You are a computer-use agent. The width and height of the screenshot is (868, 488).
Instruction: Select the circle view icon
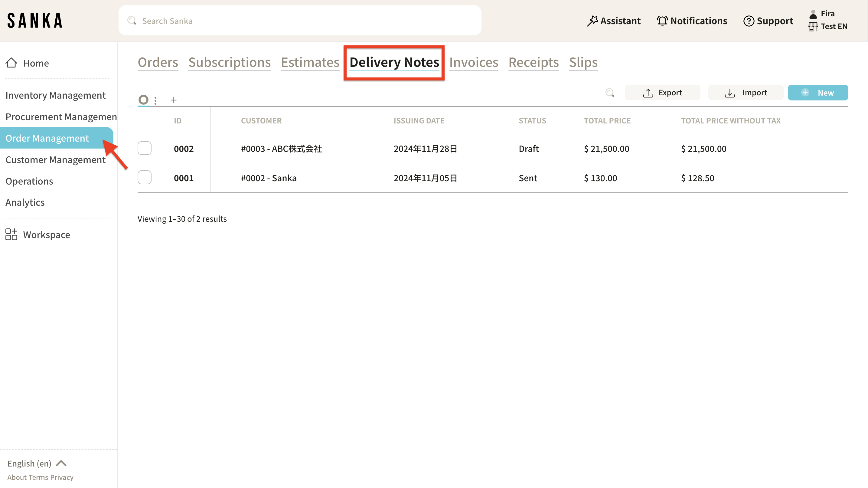click(144, 100)
